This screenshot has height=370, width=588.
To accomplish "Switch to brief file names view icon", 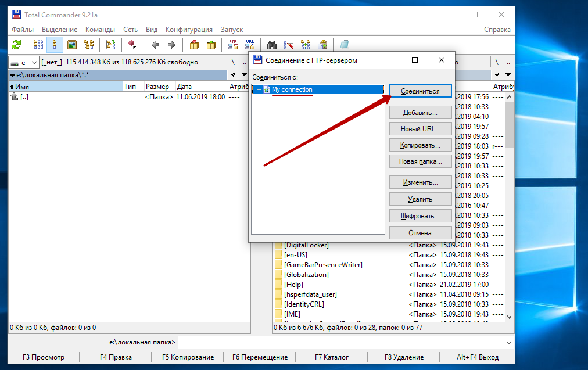I will (38, 45).
